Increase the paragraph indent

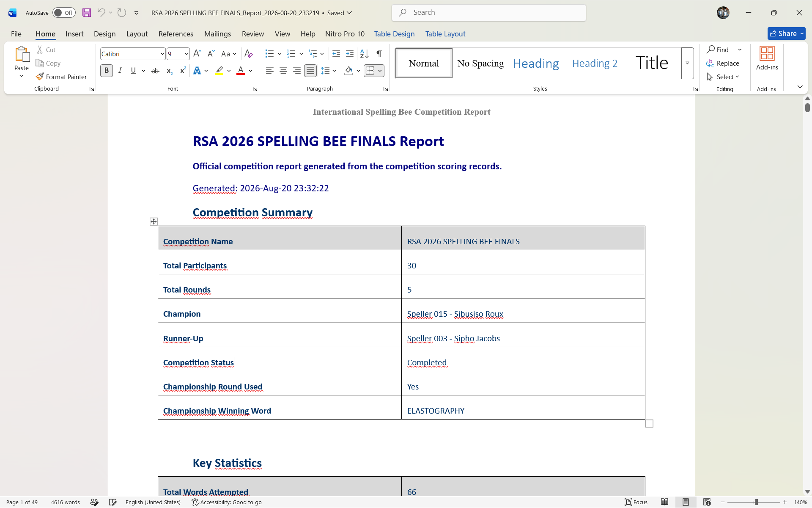pos(350,54)
